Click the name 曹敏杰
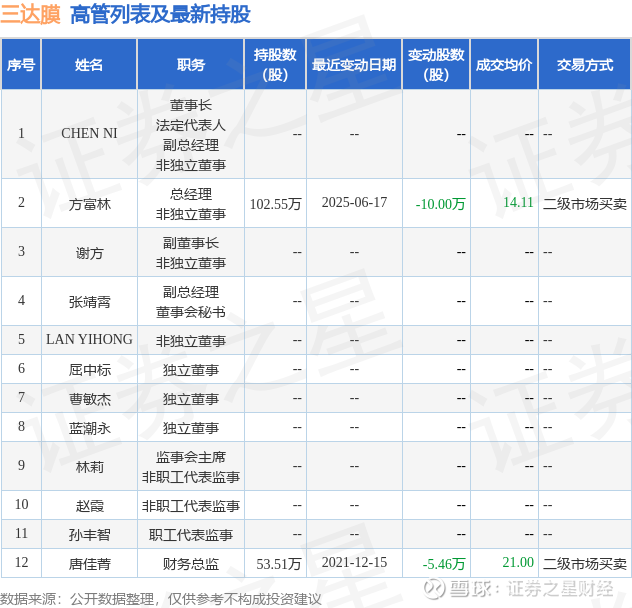 pyautogui.click(x=89, y=399)
